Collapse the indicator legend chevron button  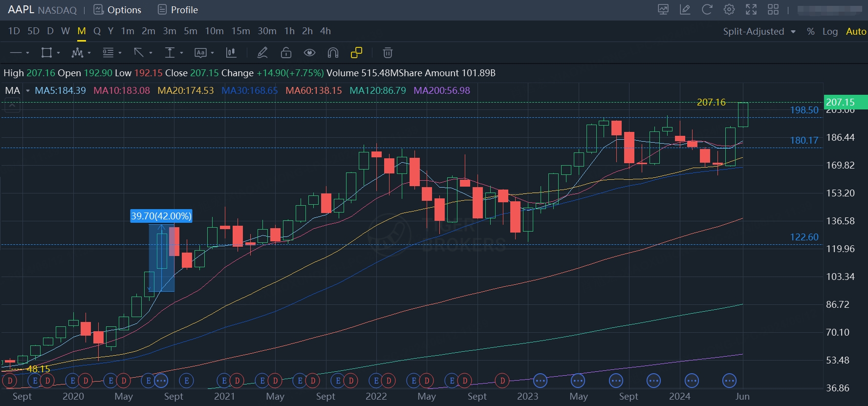click(12, 105)
